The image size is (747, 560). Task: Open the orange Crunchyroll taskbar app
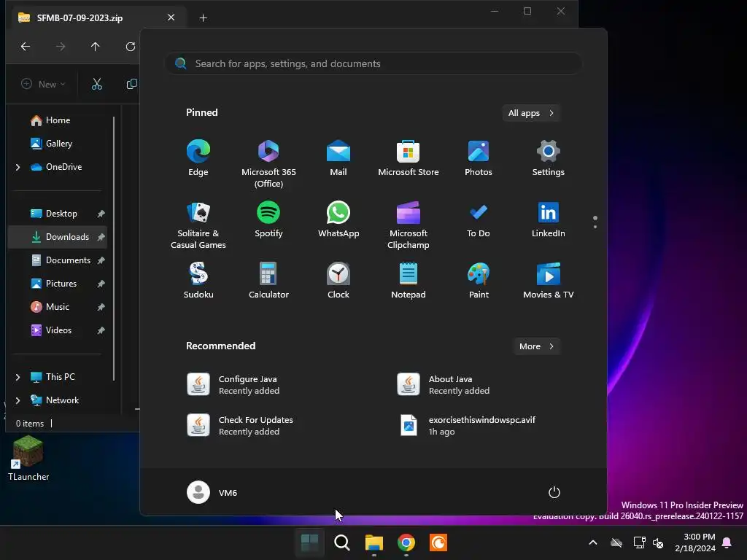click(438, 542)
